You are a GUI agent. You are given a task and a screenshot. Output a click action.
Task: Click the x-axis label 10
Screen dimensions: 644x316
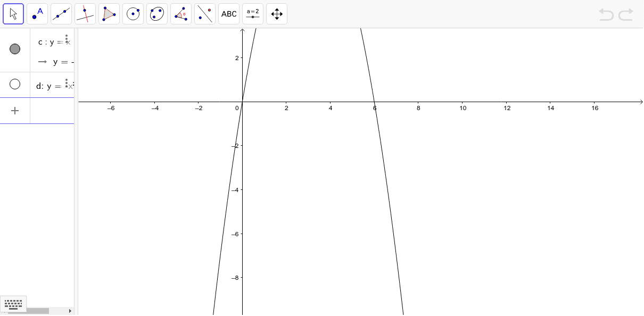(x=463, y=108)
